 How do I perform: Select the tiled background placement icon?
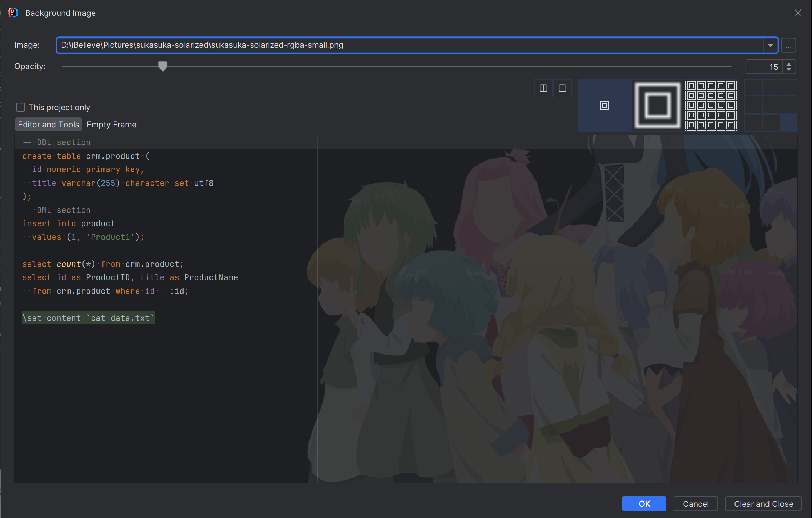click(710, 105)
